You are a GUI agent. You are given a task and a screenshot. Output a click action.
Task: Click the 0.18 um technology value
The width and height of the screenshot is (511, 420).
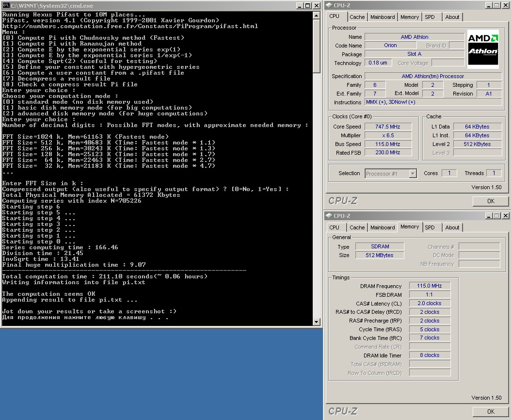point(378,63)
